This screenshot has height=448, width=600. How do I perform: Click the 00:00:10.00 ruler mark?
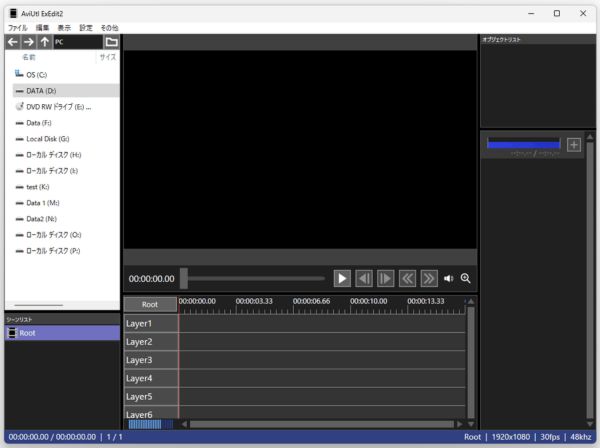coord(368,301)
